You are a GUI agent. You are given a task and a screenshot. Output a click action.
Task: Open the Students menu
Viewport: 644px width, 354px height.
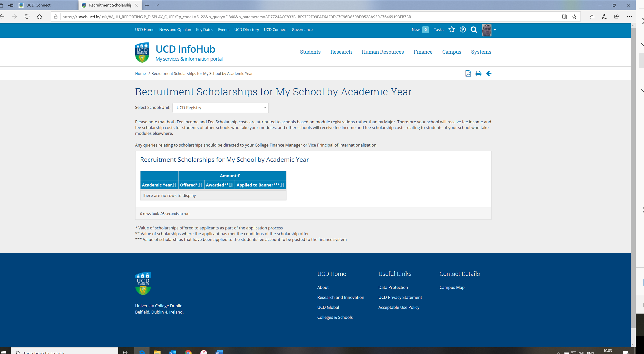(x=310, y=52)
